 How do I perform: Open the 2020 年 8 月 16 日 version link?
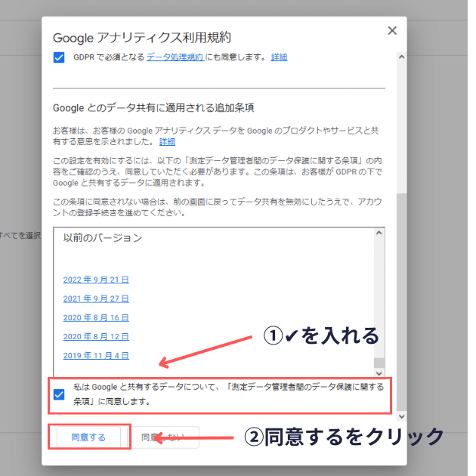click(96, 317)
